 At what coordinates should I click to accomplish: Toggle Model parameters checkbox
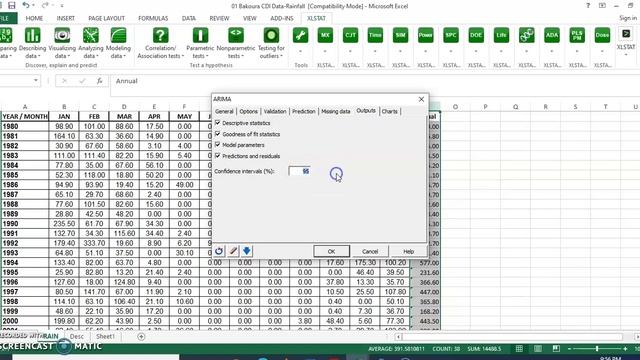pyautogui.click(x=218, y=144)
